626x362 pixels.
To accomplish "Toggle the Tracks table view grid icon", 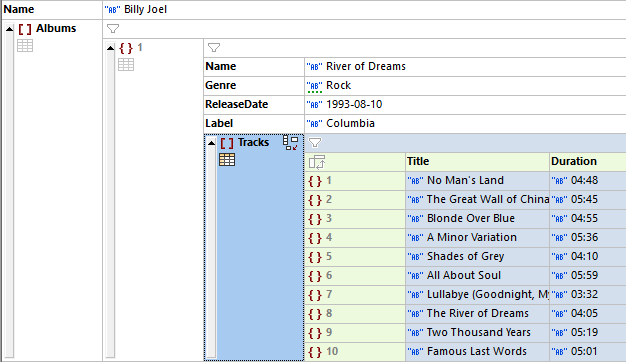I will tap(227, 160).
